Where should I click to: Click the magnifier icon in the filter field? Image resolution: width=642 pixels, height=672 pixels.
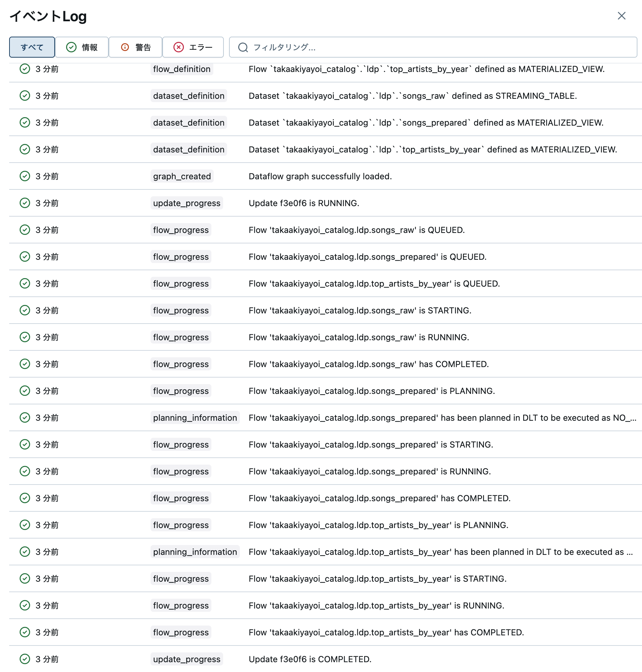(x=243, y=47)
